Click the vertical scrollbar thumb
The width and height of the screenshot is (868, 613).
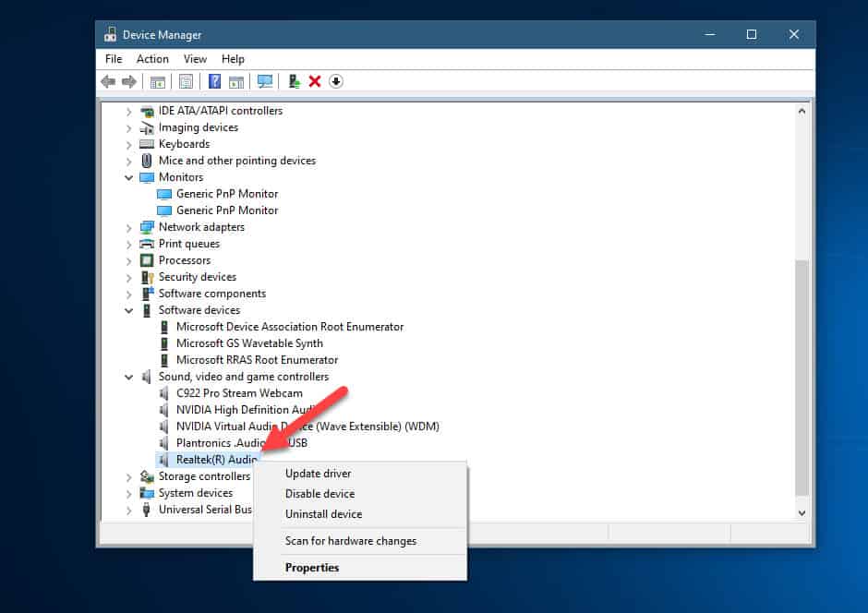(x=802, y=378)
